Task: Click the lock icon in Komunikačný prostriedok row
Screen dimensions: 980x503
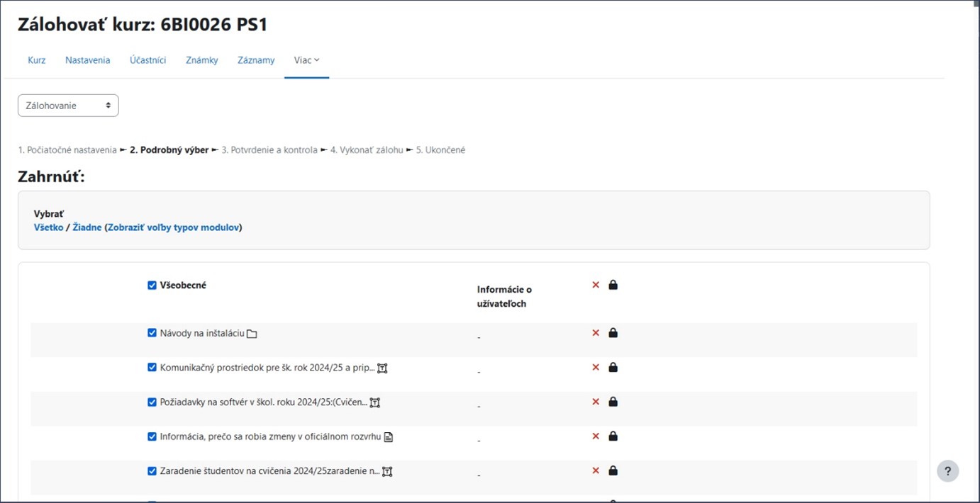Action: (613, 368)
